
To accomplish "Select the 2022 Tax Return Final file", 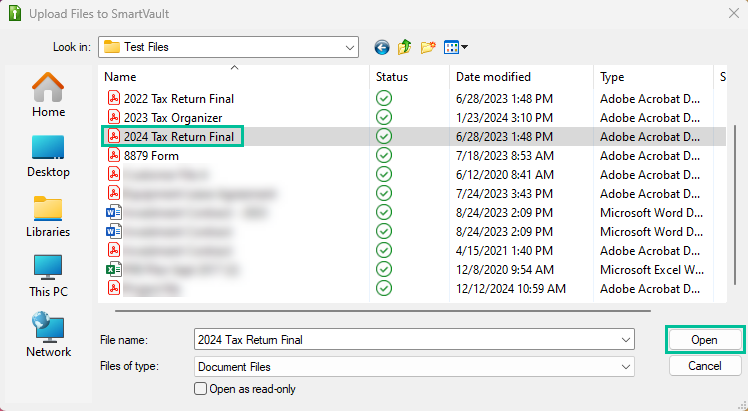I will pyautogui.click(x=178, y=98).
